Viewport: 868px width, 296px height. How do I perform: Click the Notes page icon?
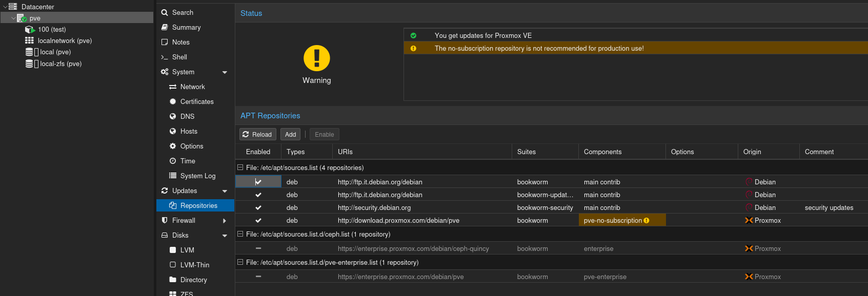coord(165,42)
